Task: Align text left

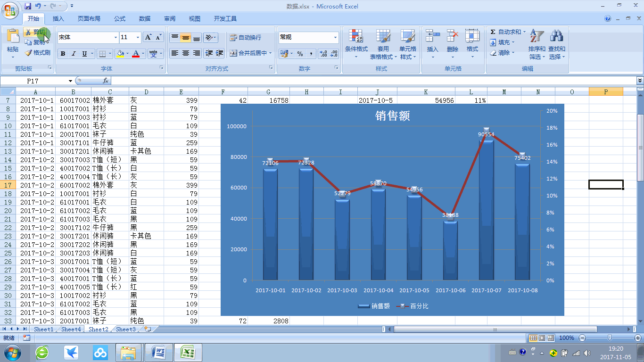Action: tap(174, 53)
